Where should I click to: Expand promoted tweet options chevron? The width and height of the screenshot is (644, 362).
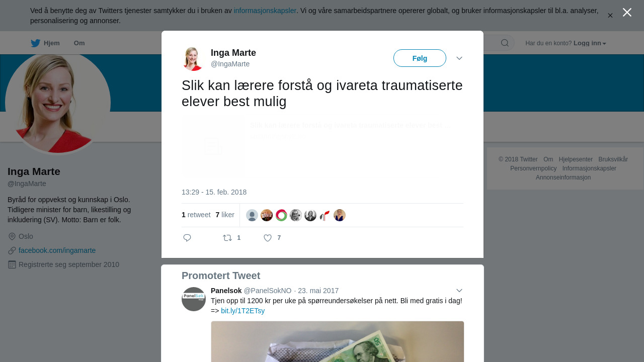459,291
